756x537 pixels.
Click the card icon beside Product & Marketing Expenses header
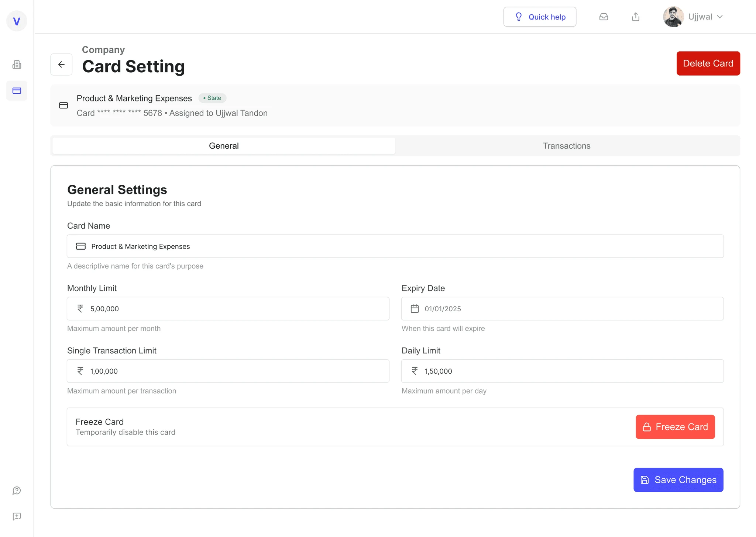point(63,105)
